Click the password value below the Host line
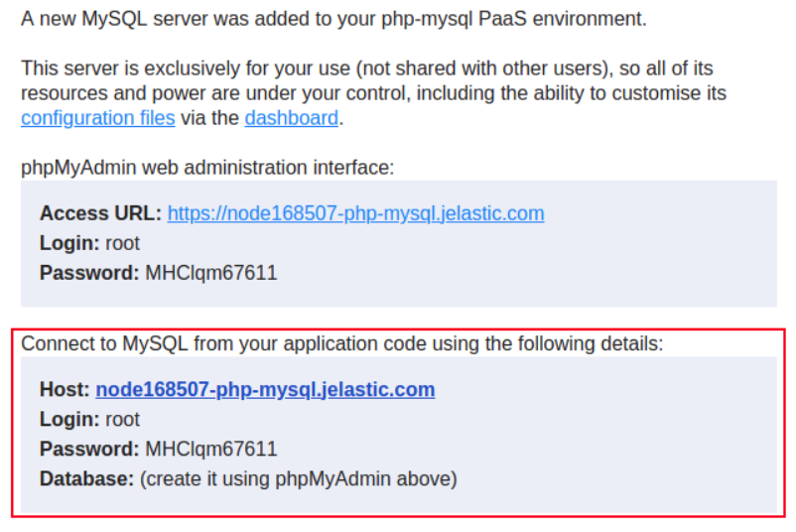 tap(210, 450)
